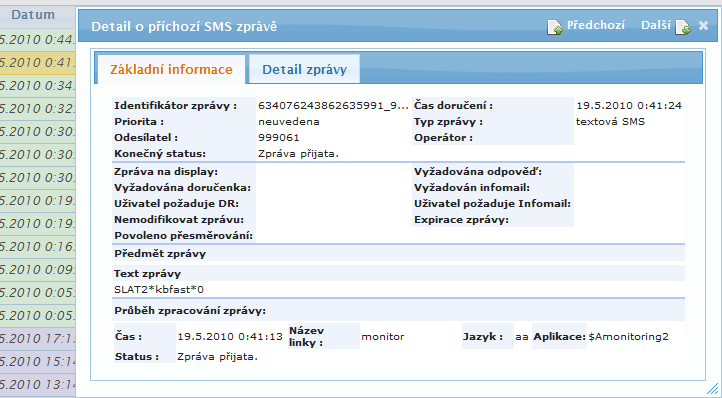The image size is (722, 398).
Task: Click the Uživatel požaduje Infomail label
Action: (x=492, y=204)
